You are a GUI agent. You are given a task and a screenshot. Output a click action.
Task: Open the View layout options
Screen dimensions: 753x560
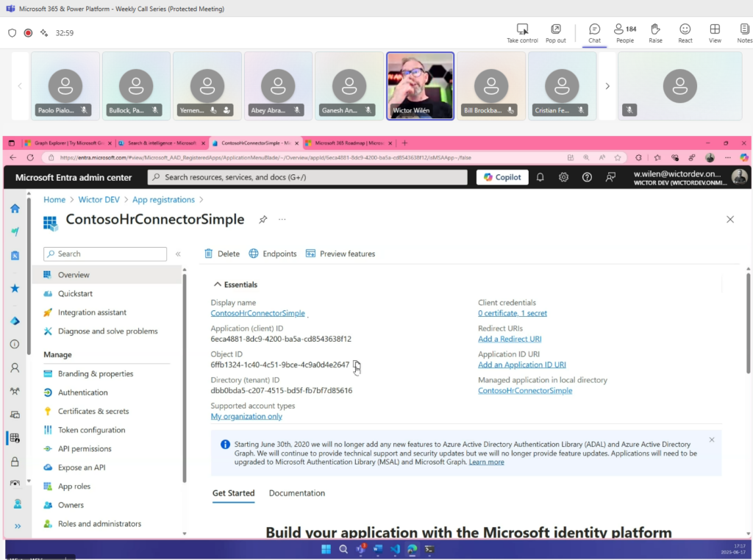[x=715, y=33]
